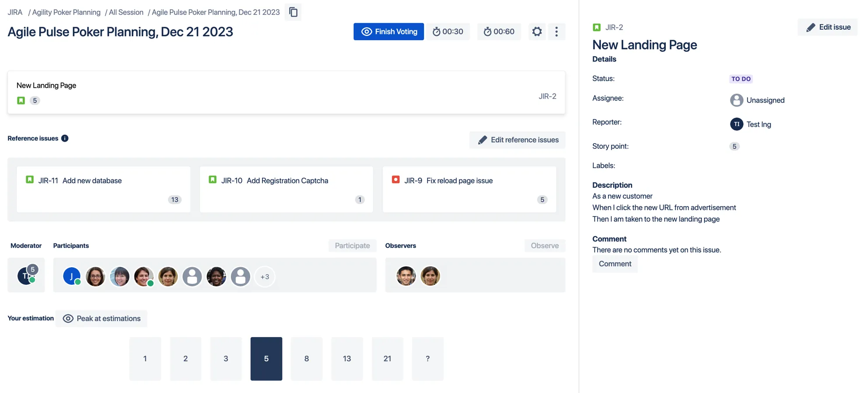Viewport: 868px width, 393px height.
Task: Start the 00:60 timer
Action: [x=499, y=31]
